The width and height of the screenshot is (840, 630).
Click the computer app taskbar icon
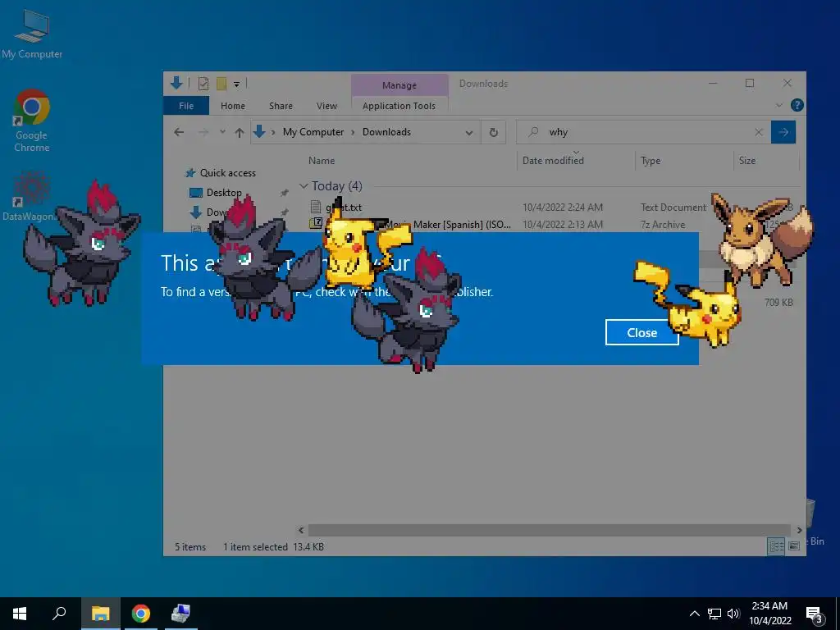coord(180,614)
